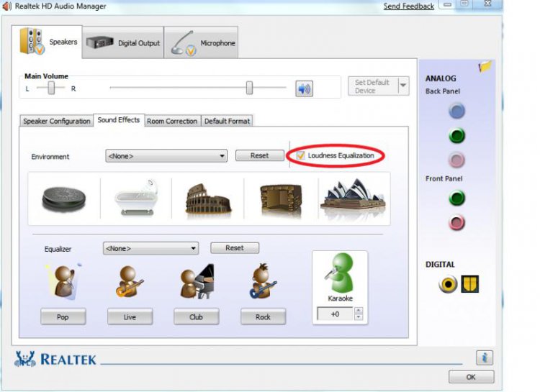
Task: Choose the Colosseum arena environment icon
Action: click(x=209, y=199)
